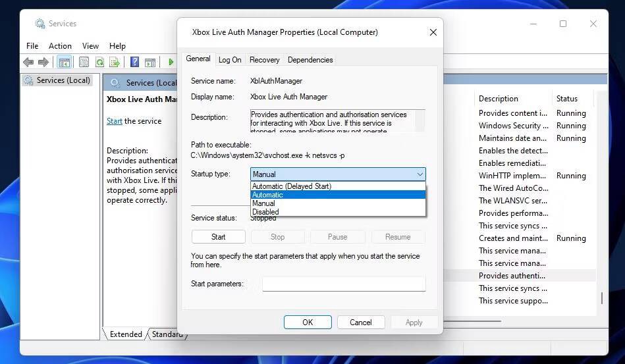
Task: Select the 'Maintains date an...' service row
Action: pyautogui.click(x=512, y=138)
